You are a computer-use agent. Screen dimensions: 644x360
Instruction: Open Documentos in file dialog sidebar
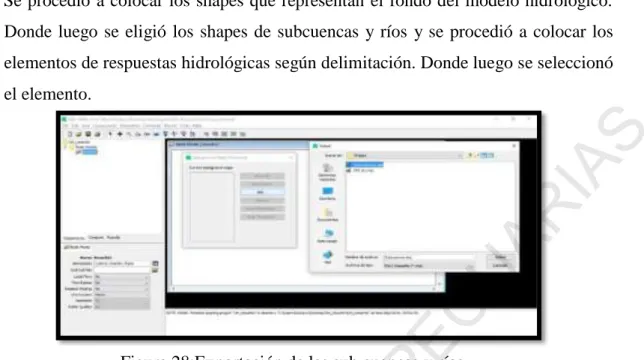[327, 215]
